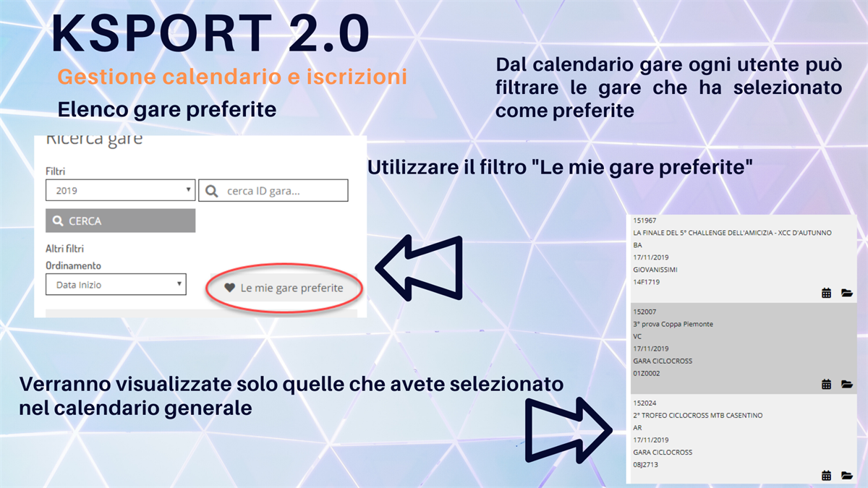Select '3° prova Coppa Piemonte' race title

(673, 324)
